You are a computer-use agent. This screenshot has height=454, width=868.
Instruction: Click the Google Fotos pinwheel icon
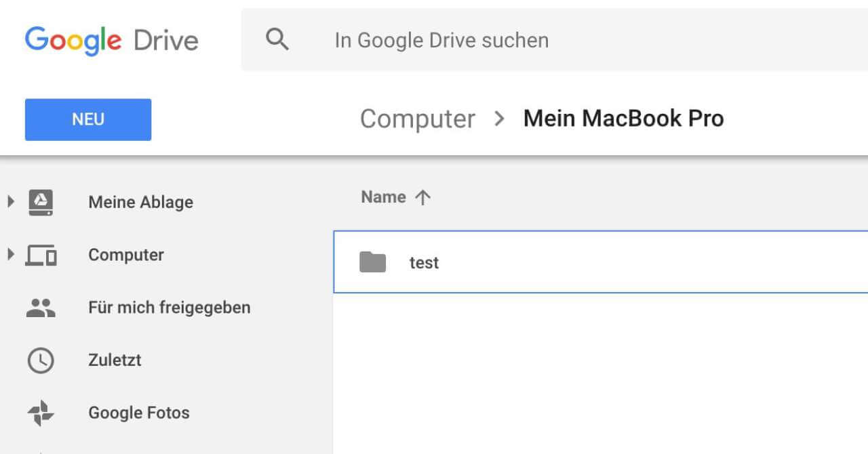tap(41, 413)
